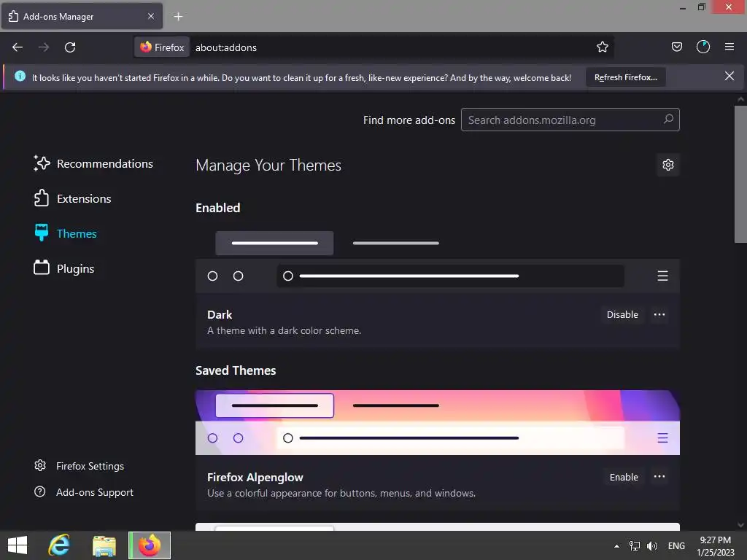
Task: Open the Firefox application hamburger menu
Action: pyautogui.click(x=729, y=47)
